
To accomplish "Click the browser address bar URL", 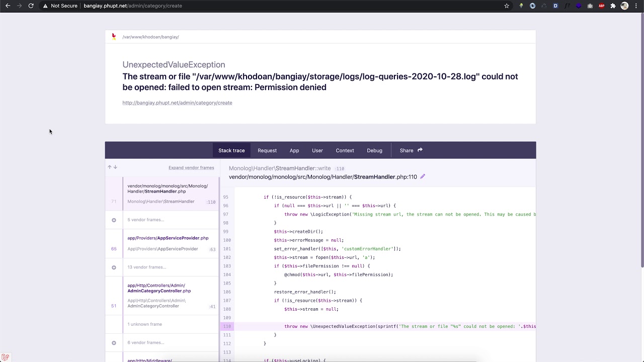I will point(133,6).
